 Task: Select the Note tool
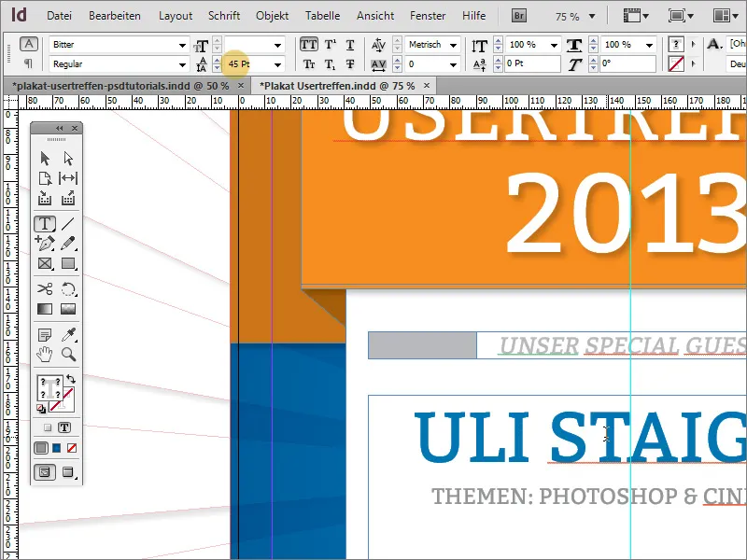tap(45, 335)
